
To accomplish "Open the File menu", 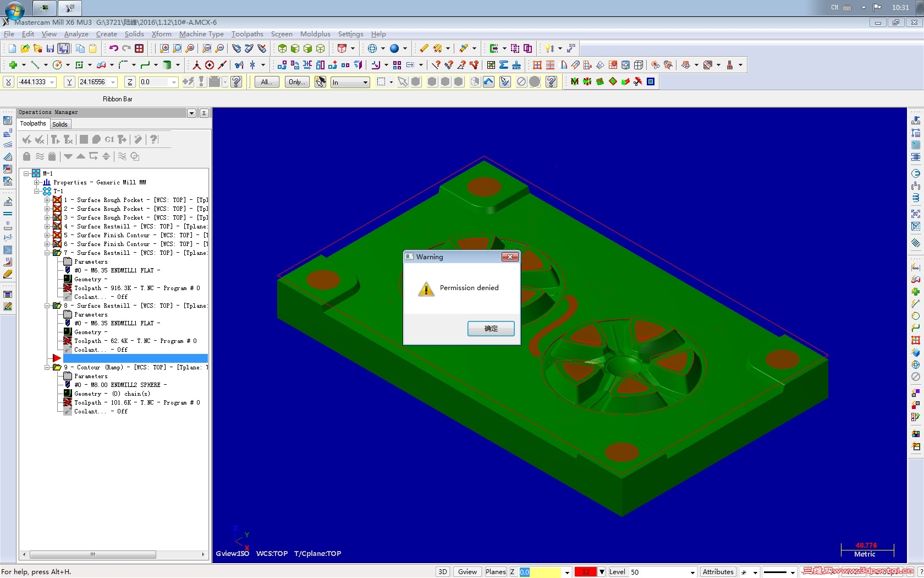I will pyautogui.click(x=9, y=34).
